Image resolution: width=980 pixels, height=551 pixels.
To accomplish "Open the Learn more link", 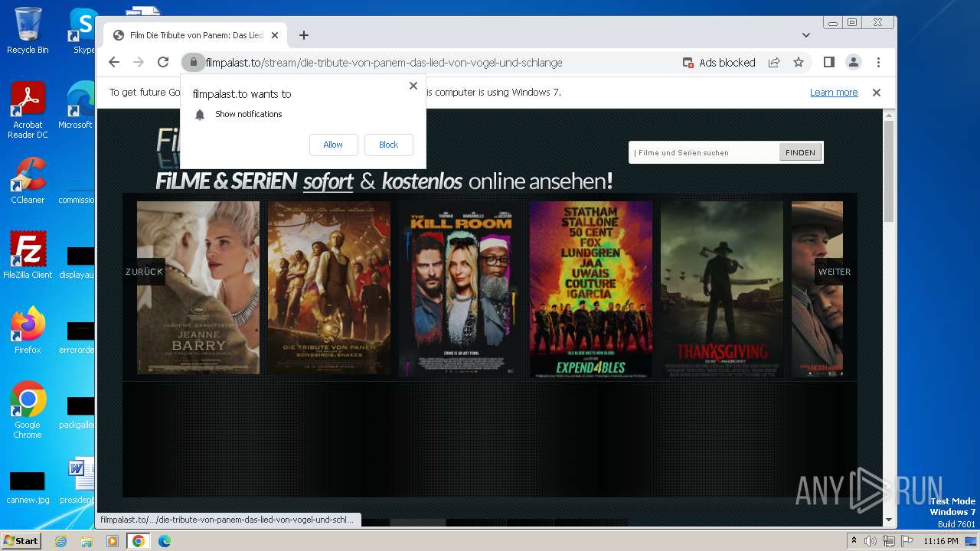I will [x=834, y=93].
